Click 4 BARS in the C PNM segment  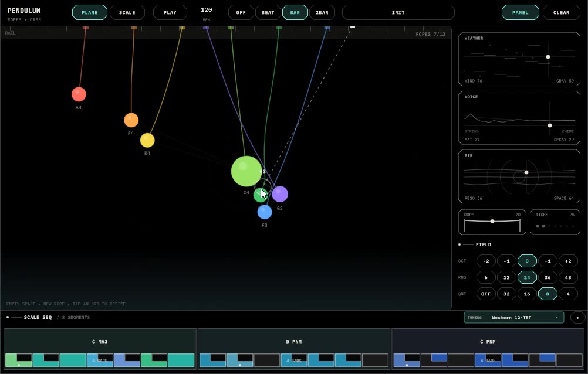pyautogui.click(x=488, y=361)
